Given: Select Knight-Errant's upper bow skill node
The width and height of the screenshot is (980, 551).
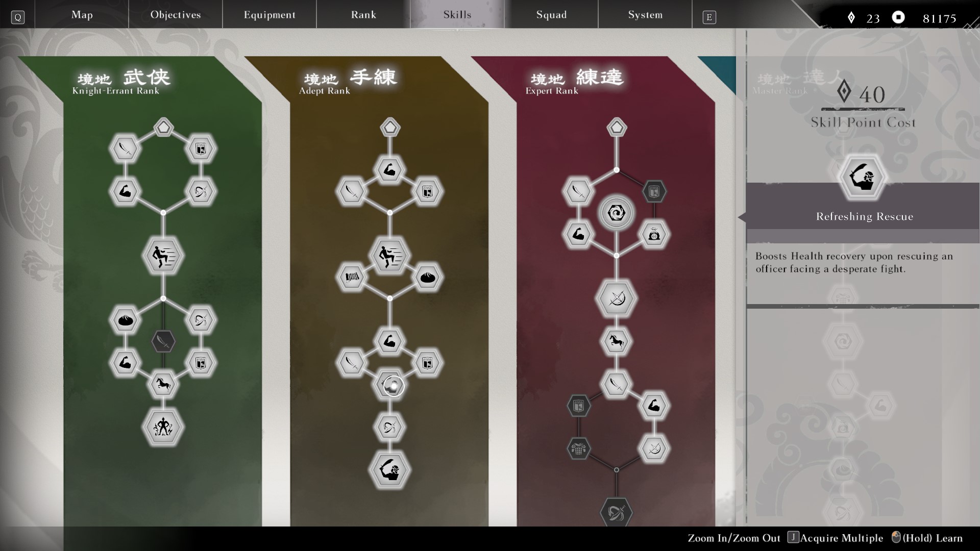Looking at the screenshot, I should point(201,192).
